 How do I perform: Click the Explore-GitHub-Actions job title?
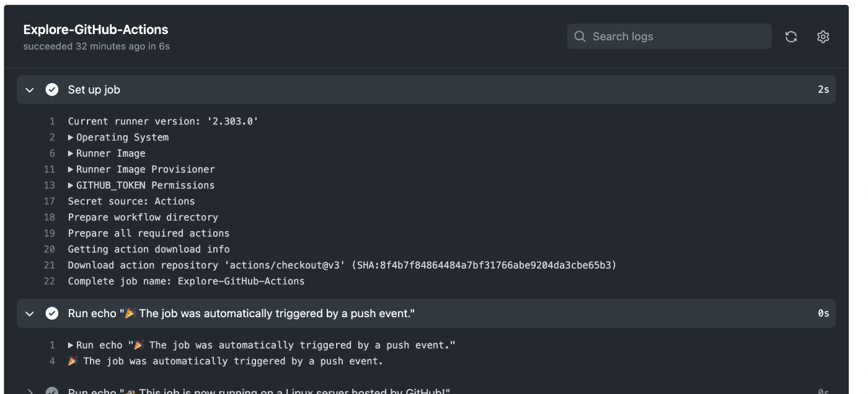point(95,29)
